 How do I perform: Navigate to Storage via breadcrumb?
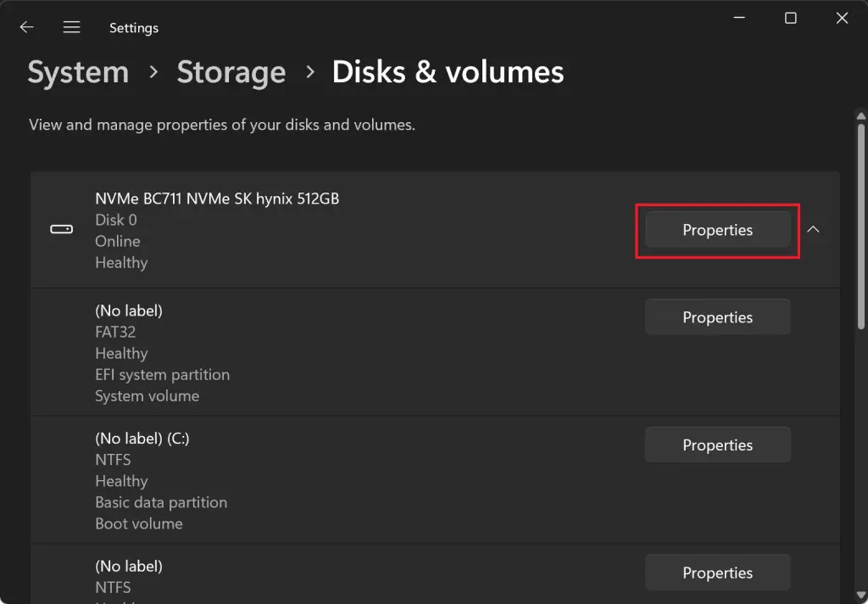coord(231,72)
